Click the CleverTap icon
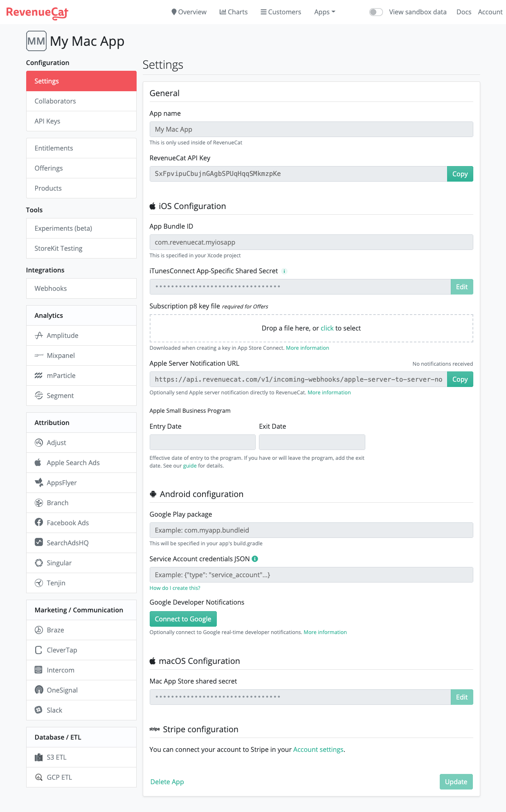 [38, 650]
